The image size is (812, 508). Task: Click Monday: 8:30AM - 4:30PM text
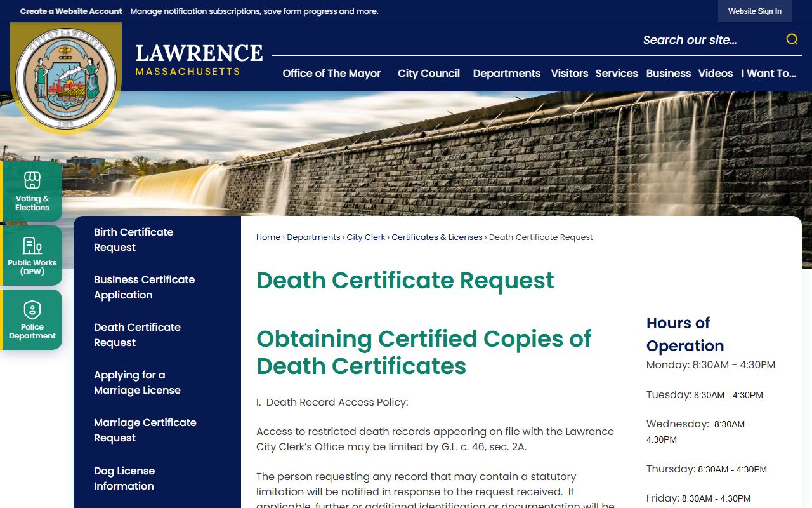[710, 365]
